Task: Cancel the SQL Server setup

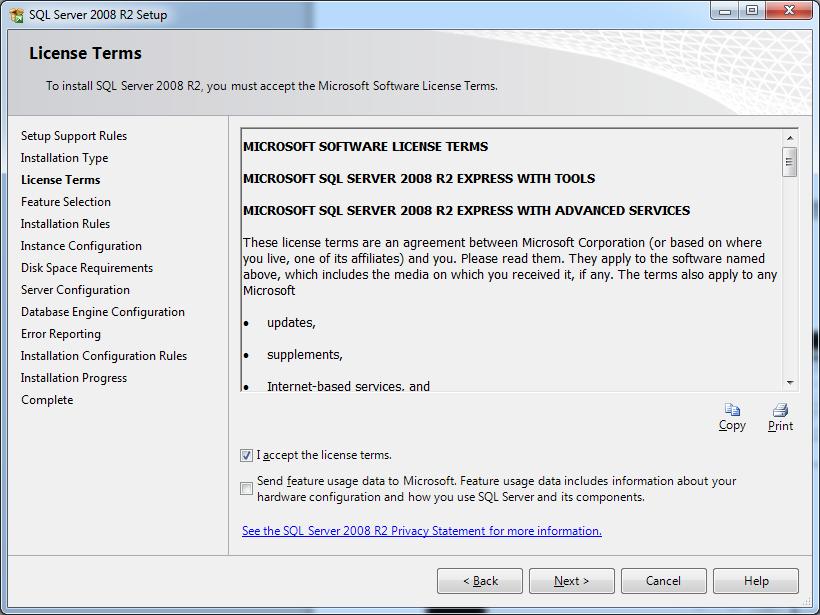Action: 664,581
